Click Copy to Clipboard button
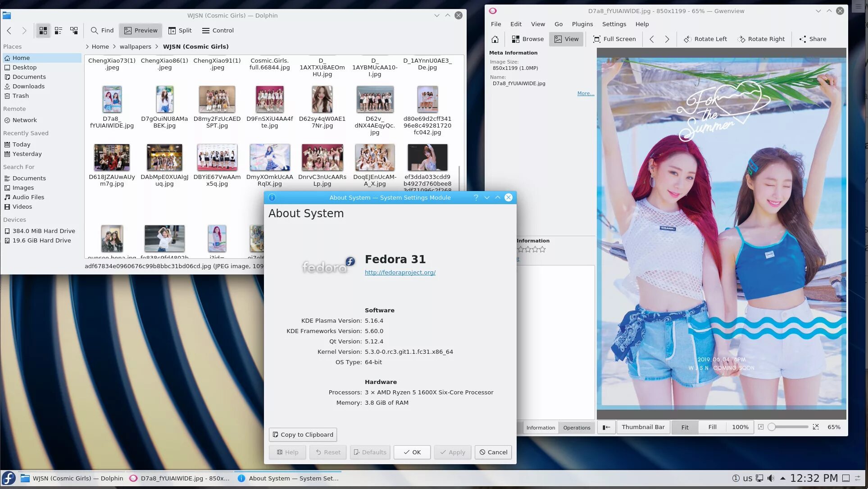Screen dimensions: 868x489 click(303, 434)
